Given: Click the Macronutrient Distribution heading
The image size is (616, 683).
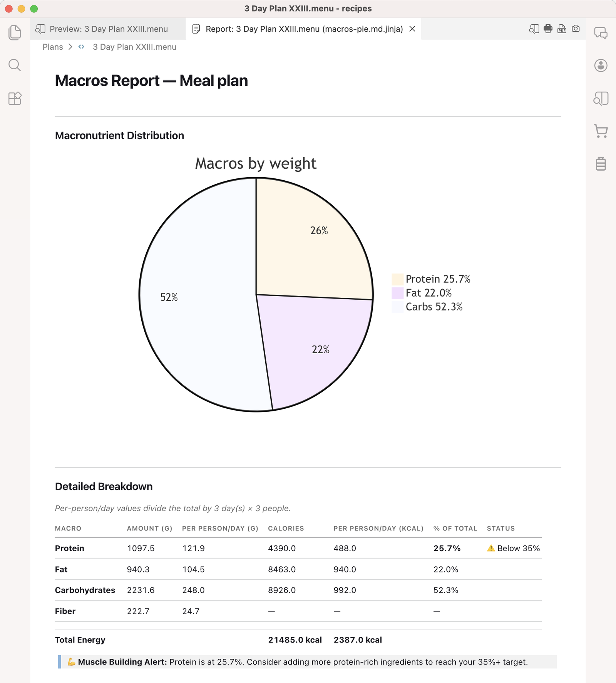Looking at the screenshot, I should 119,136.
